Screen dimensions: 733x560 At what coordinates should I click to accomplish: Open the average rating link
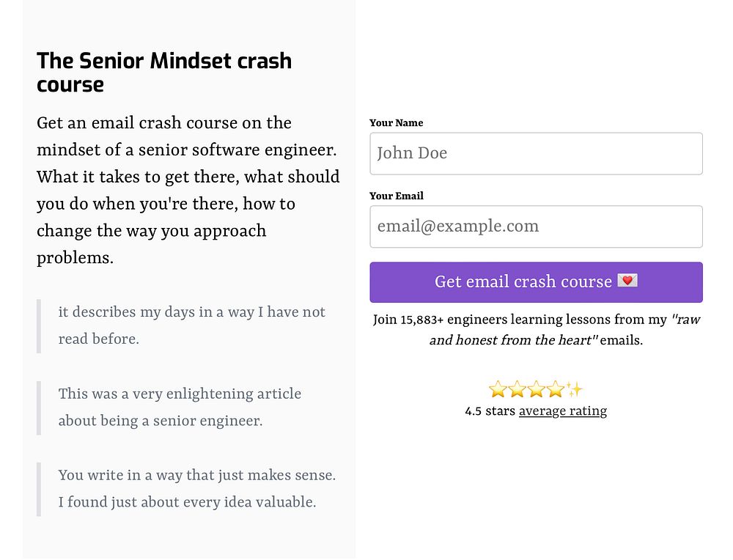[x=562, y=411]
